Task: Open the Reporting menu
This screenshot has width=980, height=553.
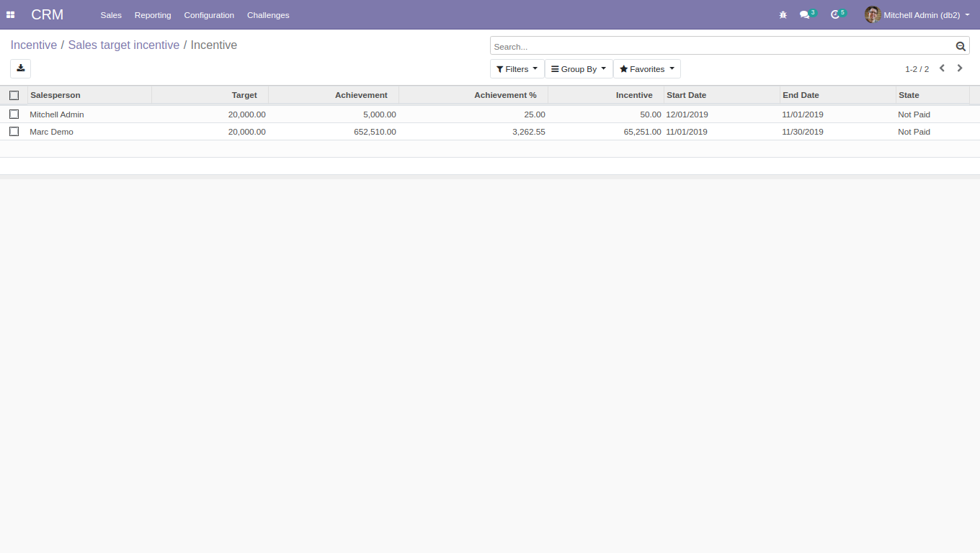Action: [153, 15]
